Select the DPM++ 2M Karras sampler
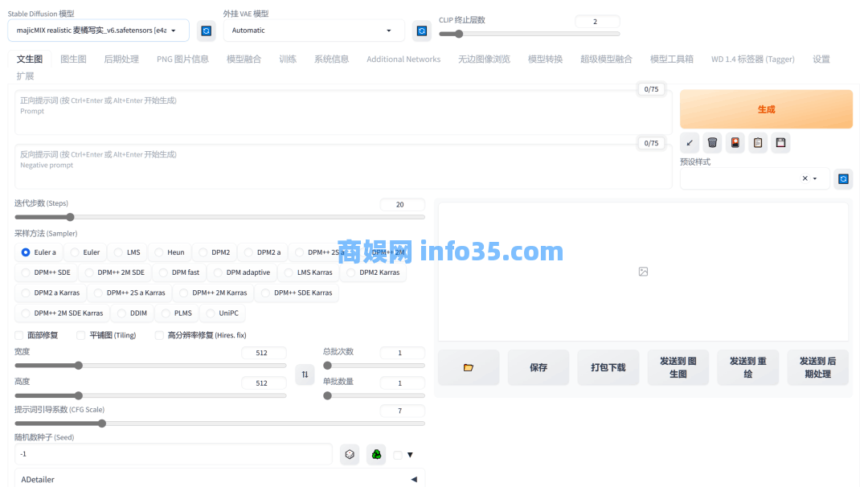The image size is (868, 487). pos(213,293)
